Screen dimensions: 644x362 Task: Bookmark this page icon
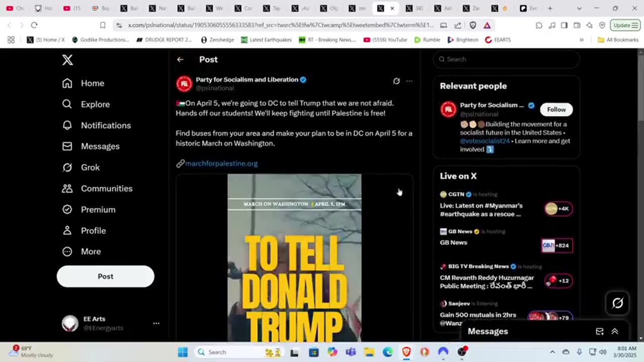pos(103,25)
